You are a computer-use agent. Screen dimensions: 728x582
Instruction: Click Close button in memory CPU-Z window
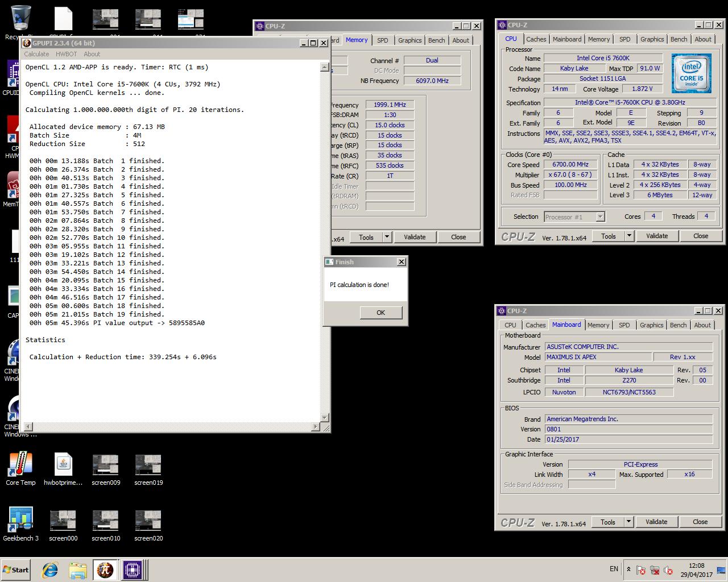pyautogui.click(x=458, y=237)
